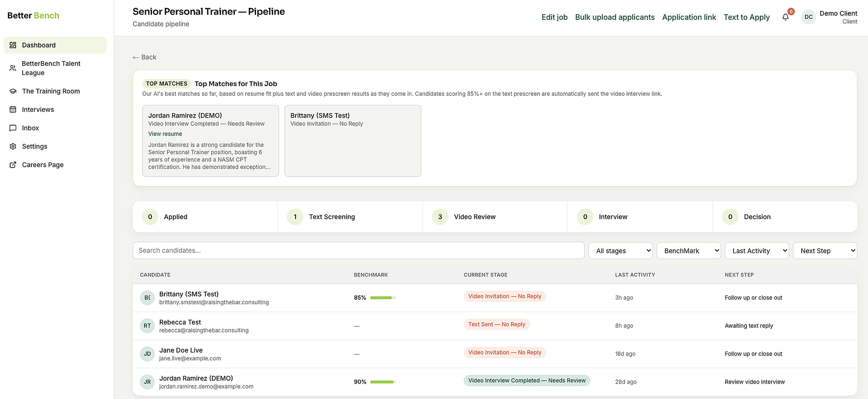Select the Applied stage tab

[205, 217]
